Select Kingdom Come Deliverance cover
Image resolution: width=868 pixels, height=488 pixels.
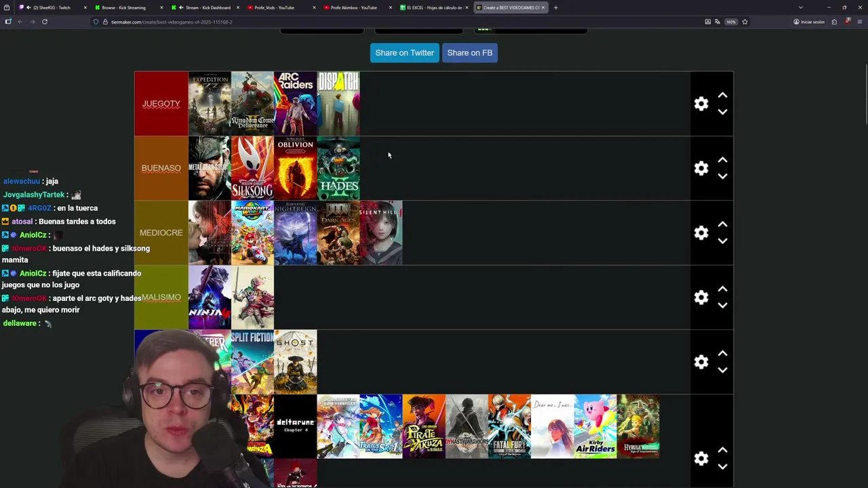[x=252, y=104]
